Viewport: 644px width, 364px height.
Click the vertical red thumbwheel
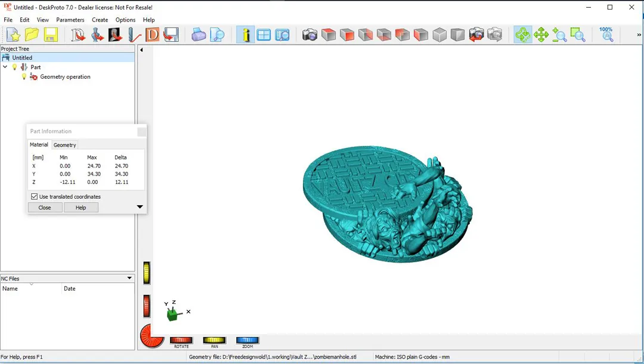point(147,306)
